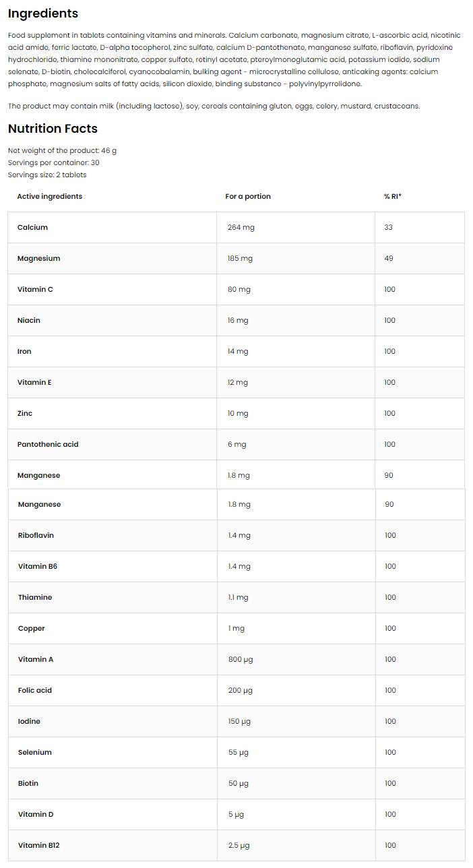Click the 185 mg magnesium amount
Image resolution: width=473 pixels, height=868 pixels.
240,259
